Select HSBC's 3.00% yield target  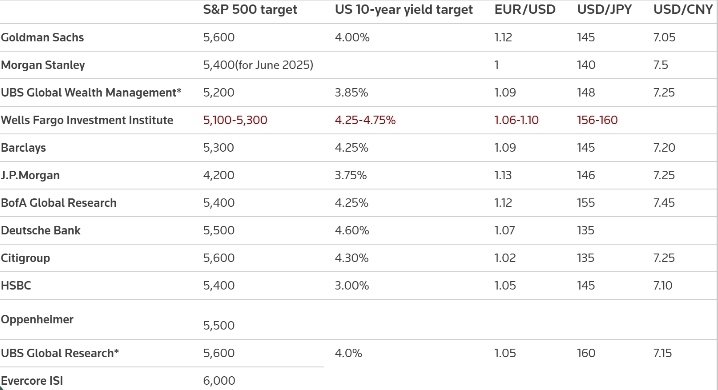coord(352,286)
